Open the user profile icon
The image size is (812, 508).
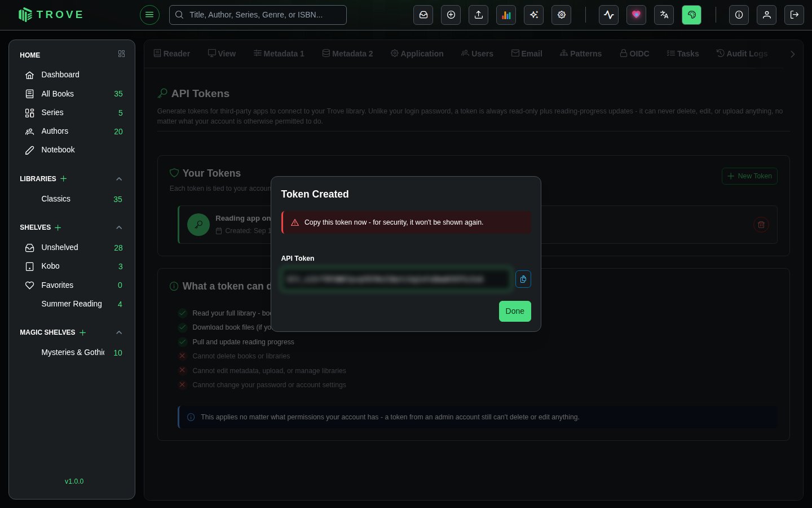pyautogui.click(x=767, y=15)
